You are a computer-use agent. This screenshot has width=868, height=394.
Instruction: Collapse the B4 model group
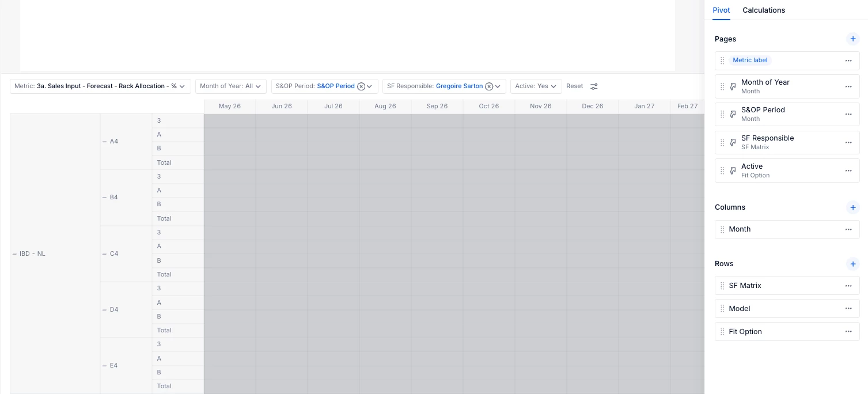104,198
